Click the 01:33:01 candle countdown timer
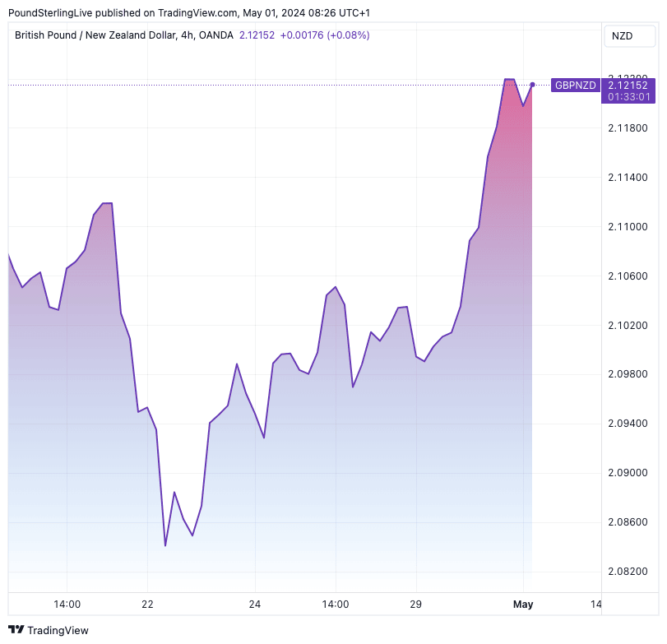Image resolution: width=667 pixels, height=644 pixels. click(x=628, y=97)
